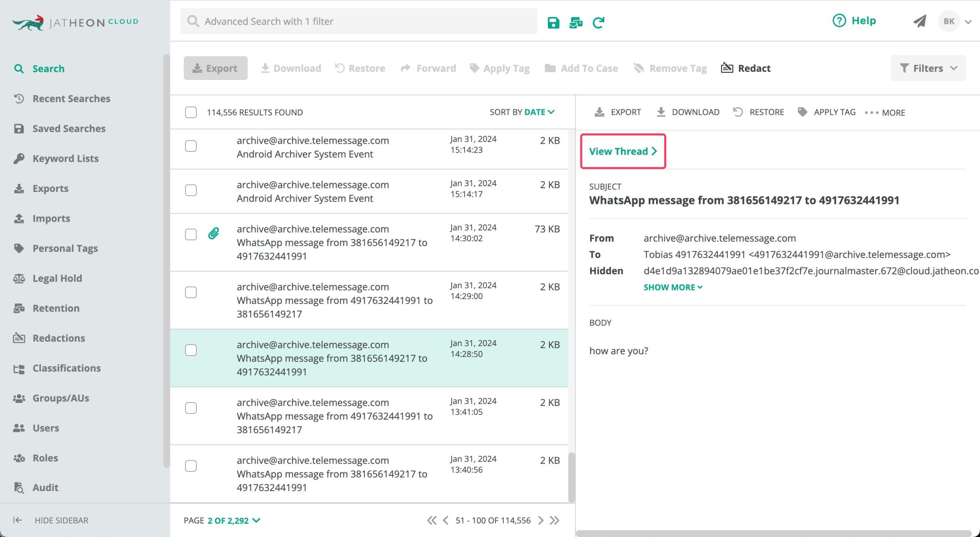Click the paperclip attachment icon on WhatsApp message
Image resolution: width=980 pixels, height=537 pixels.
tap(213, 234)
